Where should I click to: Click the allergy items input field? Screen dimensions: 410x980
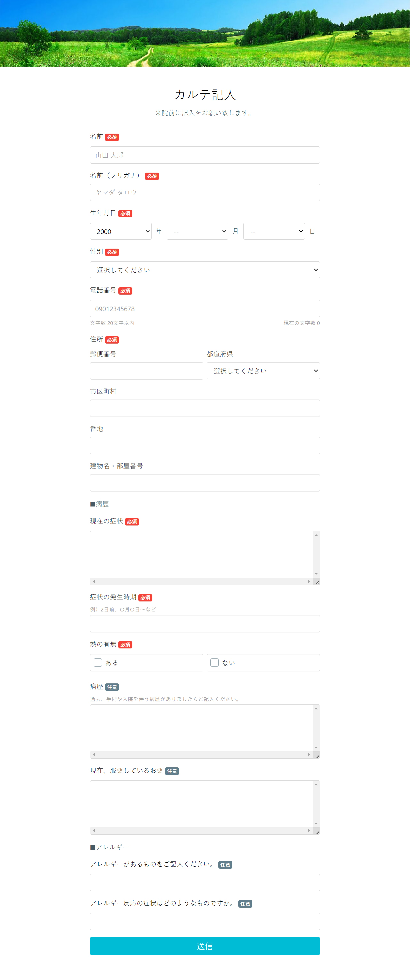pos(205,883)
